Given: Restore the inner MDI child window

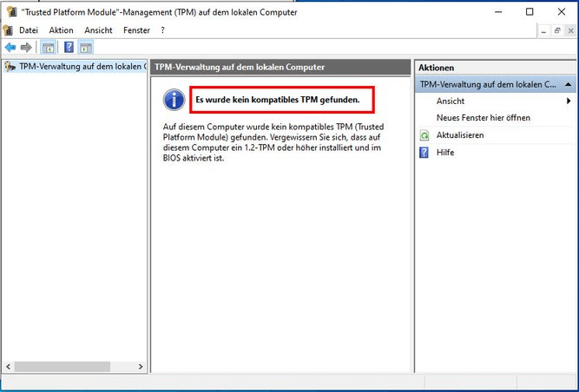Looking at the screenshot, I should coord(556,30).
